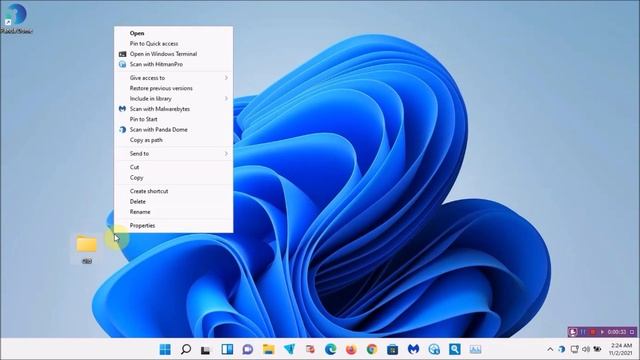Choose Copy in context menu
This screenshot has width=640, height=360.
coord(174,178)
